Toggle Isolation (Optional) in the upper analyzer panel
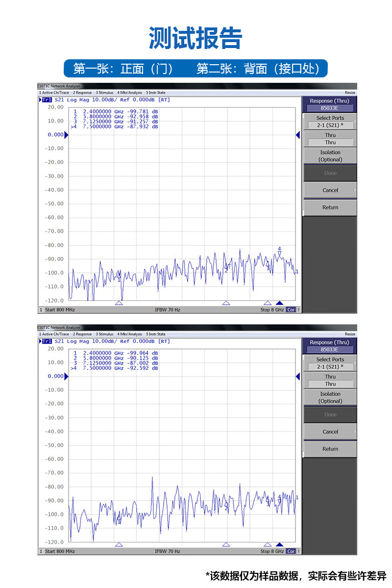 pyautogui.click(x=330, y=156)
